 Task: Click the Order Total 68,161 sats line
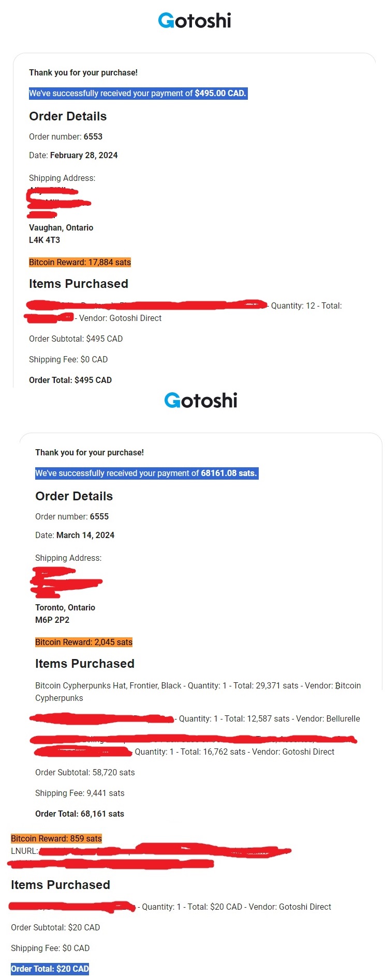80,814
